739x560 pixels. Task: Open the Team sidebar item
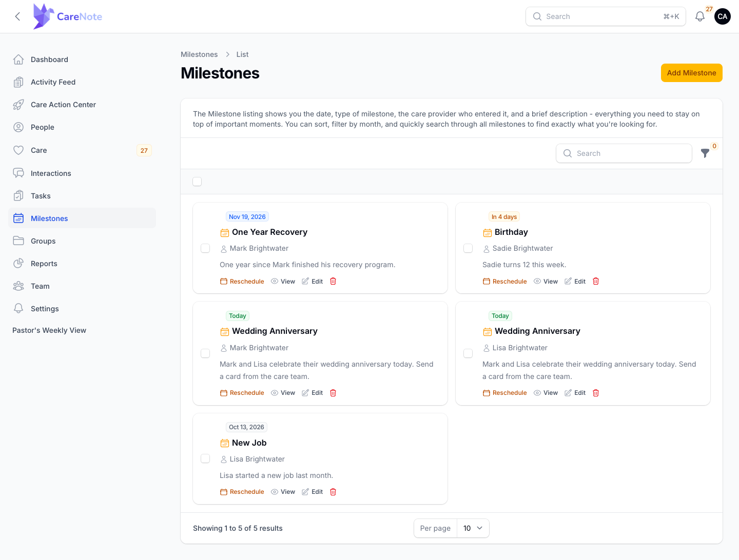coord(82,286)
